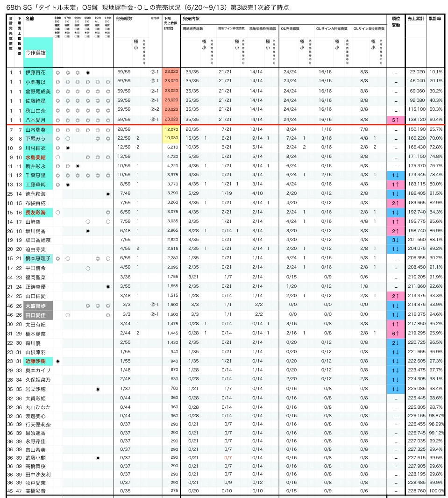Click cumulative sales value 228,760
Image resolution: width=448 pixels, height=498 pixels.
click(417, 491)
